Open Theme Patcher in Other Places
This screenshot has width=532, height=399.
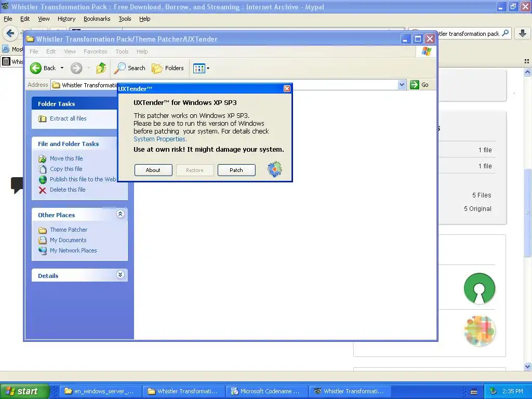pyautogui.click(x=69, y=230)
